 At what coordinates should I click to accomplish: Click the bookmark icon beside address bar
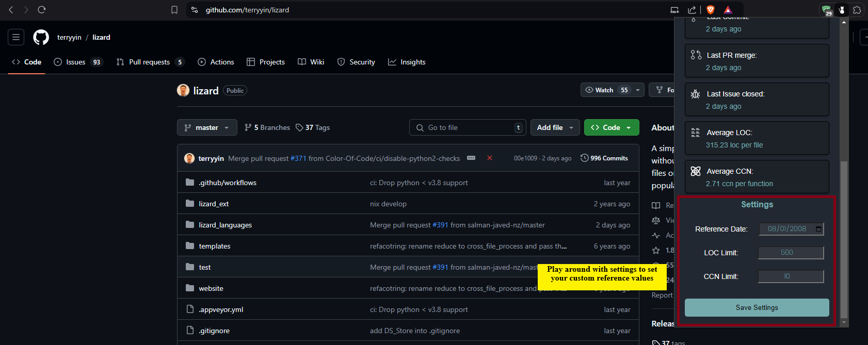pos(174,10)
